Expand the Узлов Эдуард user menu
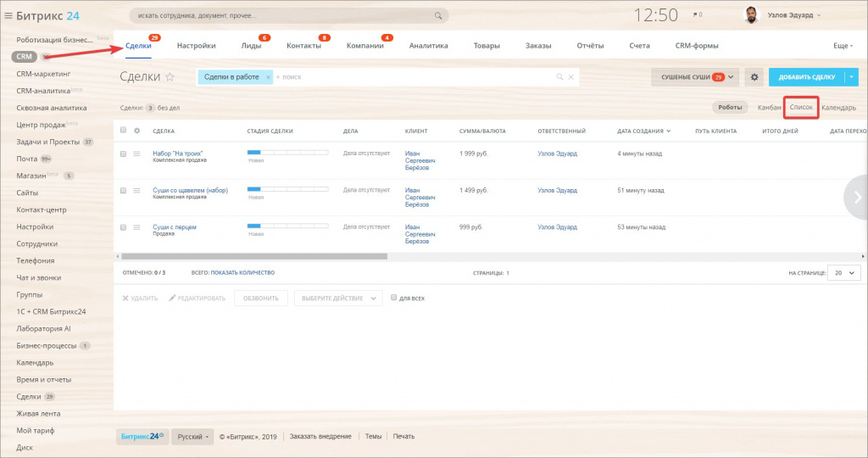Viewport: 868px width, 458px height. (793, 15)
